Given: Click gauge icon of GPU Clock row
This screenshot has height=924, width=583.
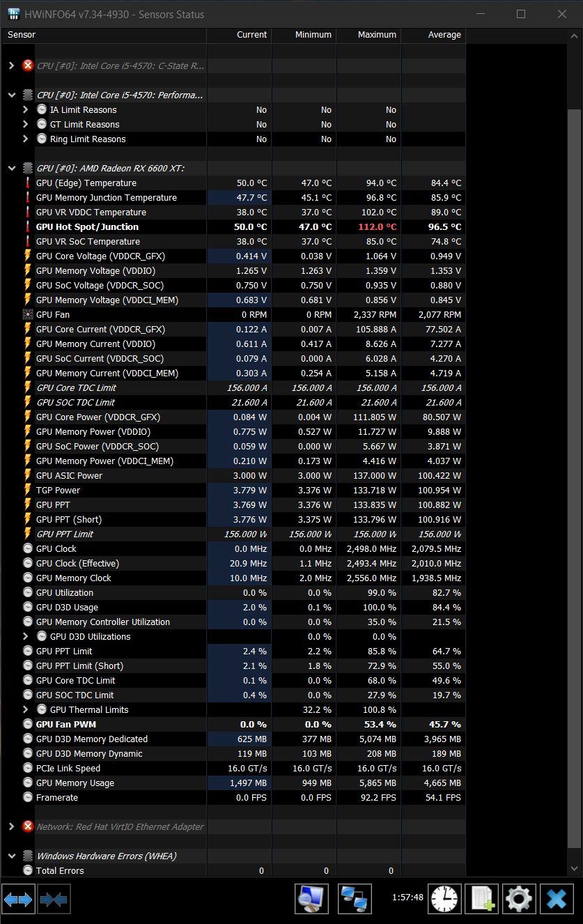Looking at the screenshot, I should click(x=28, y=548).
